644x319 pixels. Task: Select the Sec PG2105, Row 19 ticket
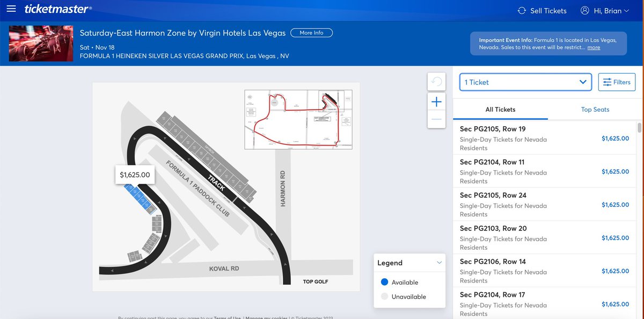coord(545,138)
